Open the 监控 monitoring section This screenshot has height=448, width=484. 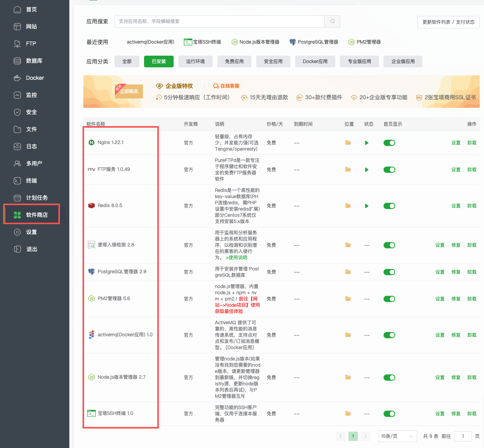tap(31, 95)
